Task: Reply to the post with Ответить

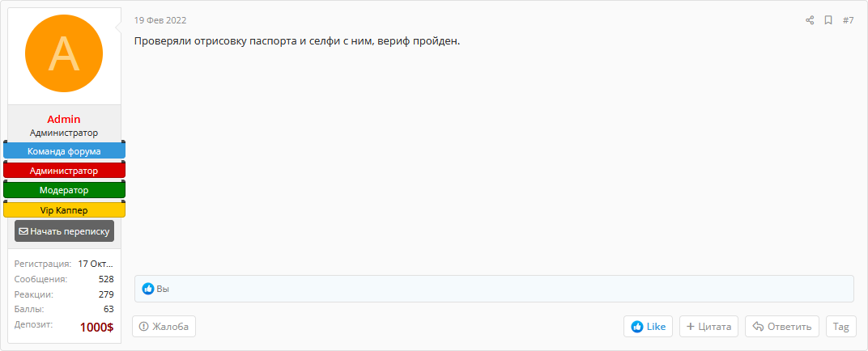Action: pos(781,327)
